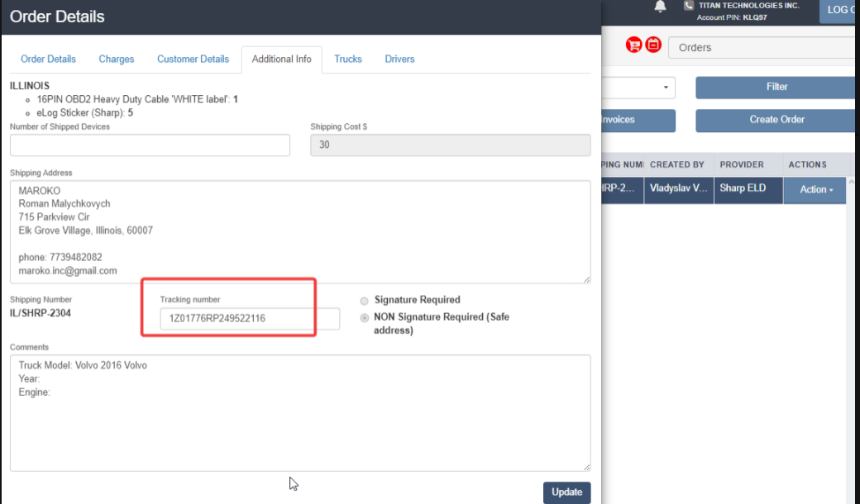Click the Orders search field
The height and width of the screenshot is (504, 860).
point(762,48)
